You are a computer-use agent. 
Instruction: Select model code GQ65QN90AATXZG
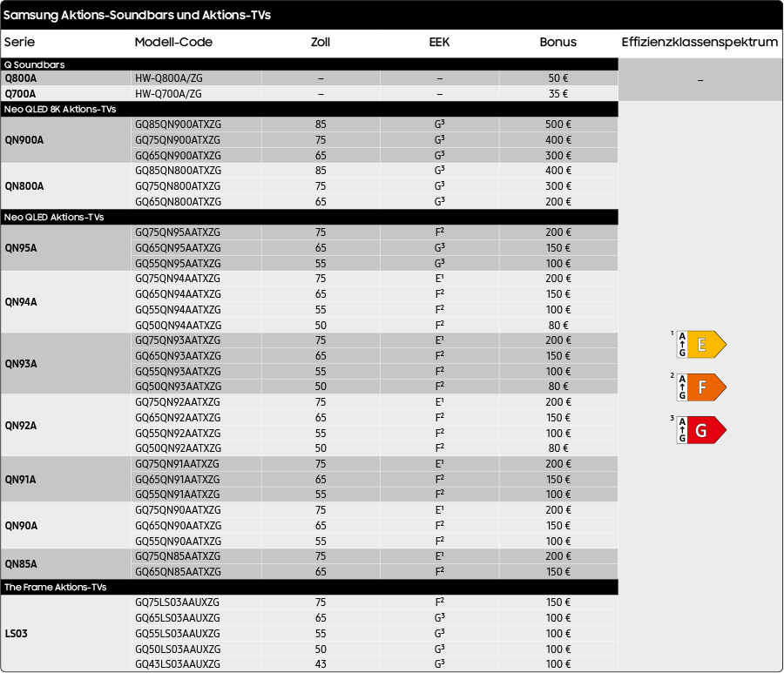[178, 526]
